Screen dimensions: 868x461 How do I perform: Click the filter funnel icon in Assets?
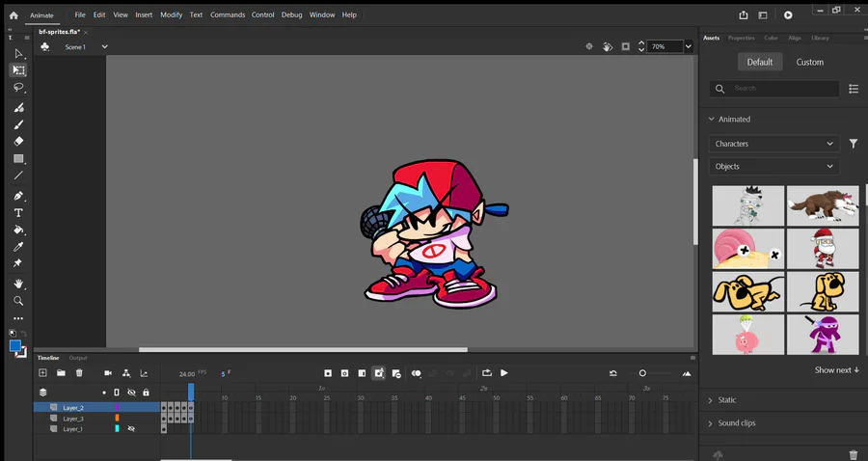click(853, 144)
